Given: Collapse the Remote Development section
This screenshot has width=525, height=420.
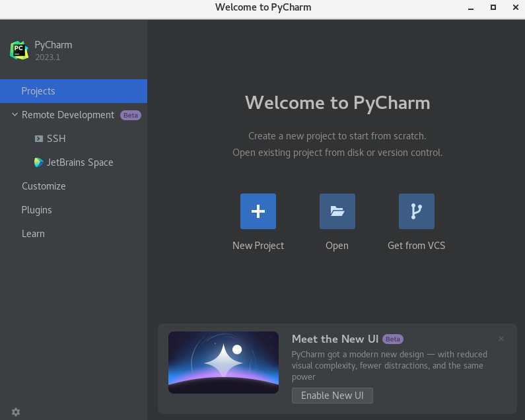Looking at the screenshot, I should [15, 114].
